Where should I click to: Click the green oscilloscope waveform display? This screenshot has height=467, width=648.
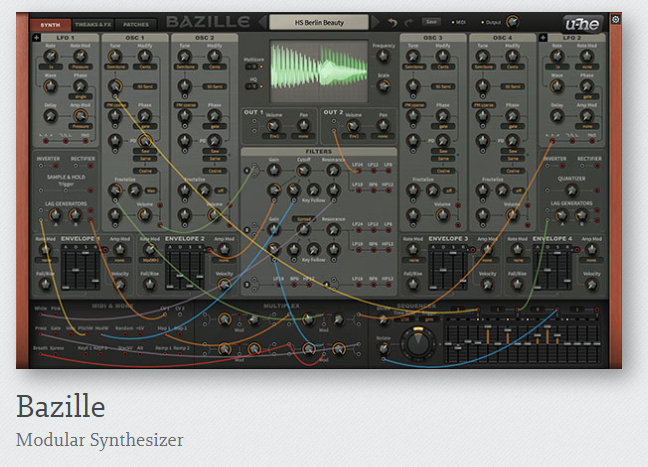pos(319,71)
